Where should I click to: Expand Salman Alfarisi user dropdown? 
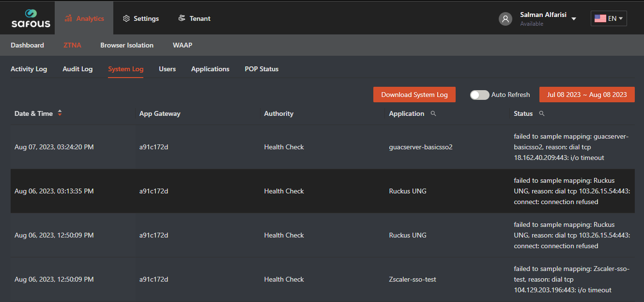point(574,19)
